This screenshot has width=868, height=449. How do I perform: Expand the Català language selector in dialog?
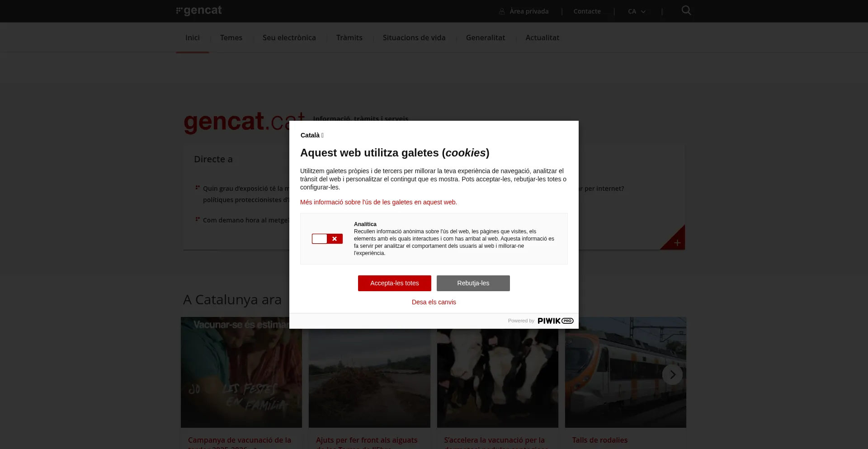coord(312,135)
